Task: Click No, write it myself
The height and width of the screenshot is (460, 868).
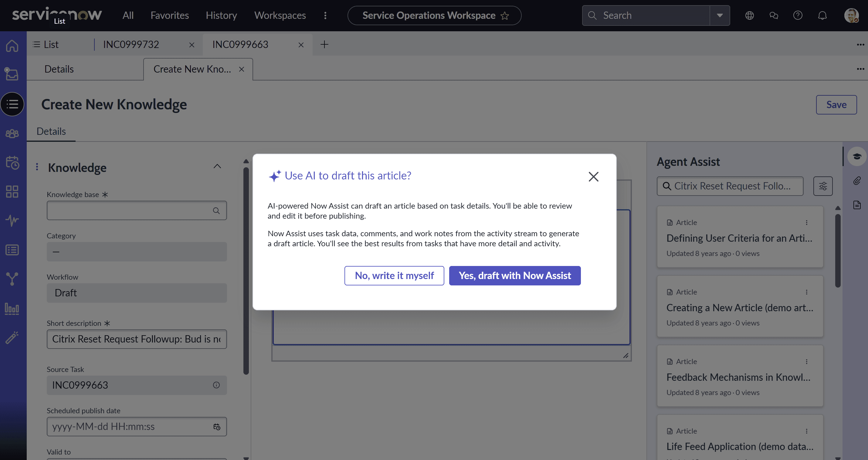Action: pyautogui.click(x=394, y=276)
